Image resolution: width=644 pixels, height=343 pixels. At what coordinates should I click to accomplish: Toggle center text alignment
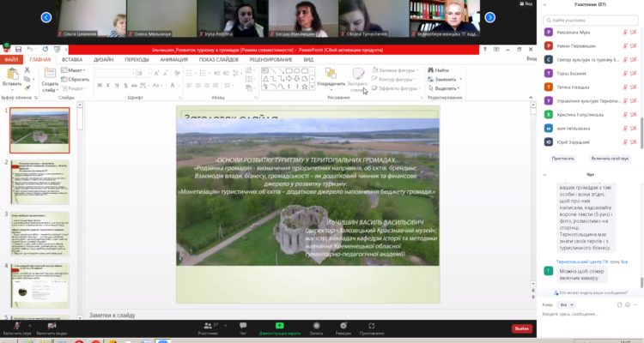[x=197, y=86]
